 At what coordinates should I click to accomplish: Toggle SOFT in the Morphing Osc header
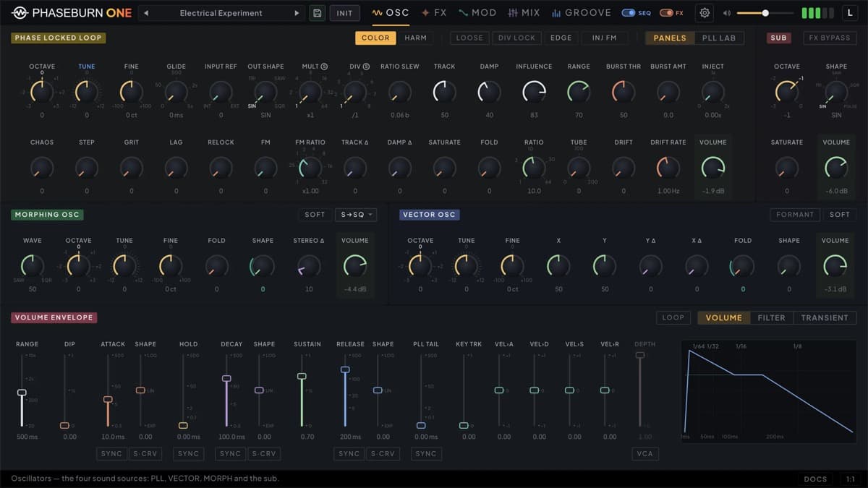pyautogui.click(x=315, y=215)
